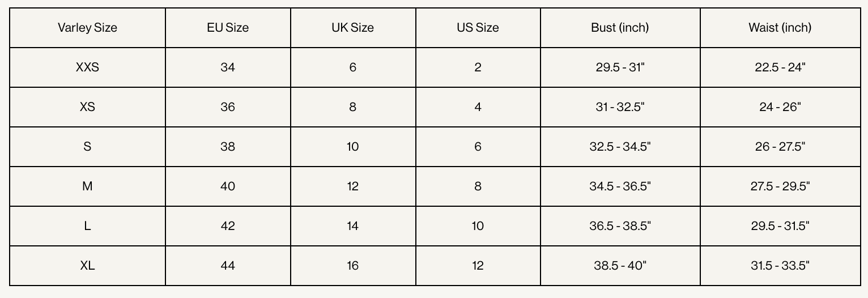
Task: Click the XS row label
Action: click(87, 107)
